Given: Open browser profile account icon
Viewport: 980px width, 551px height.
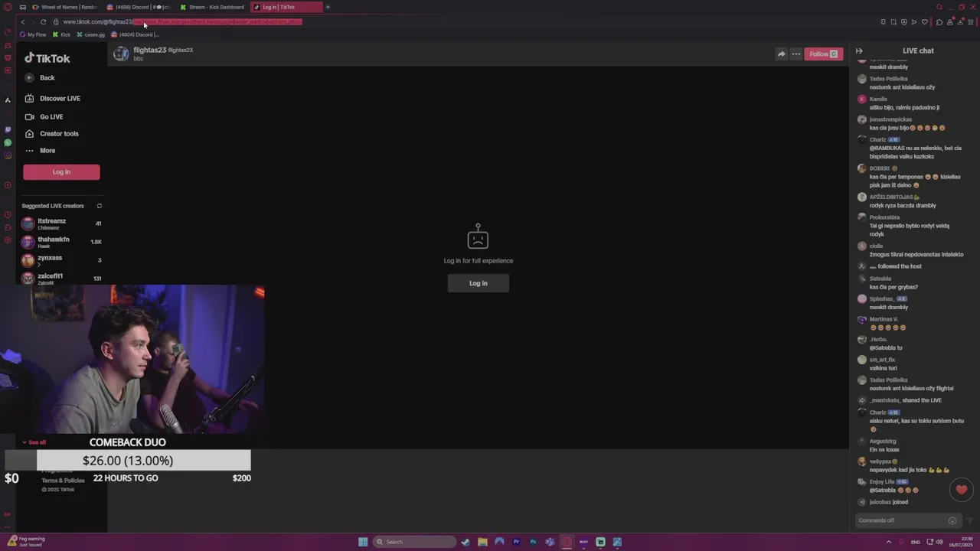Looking at the screenshot, I should click(950, 22).
